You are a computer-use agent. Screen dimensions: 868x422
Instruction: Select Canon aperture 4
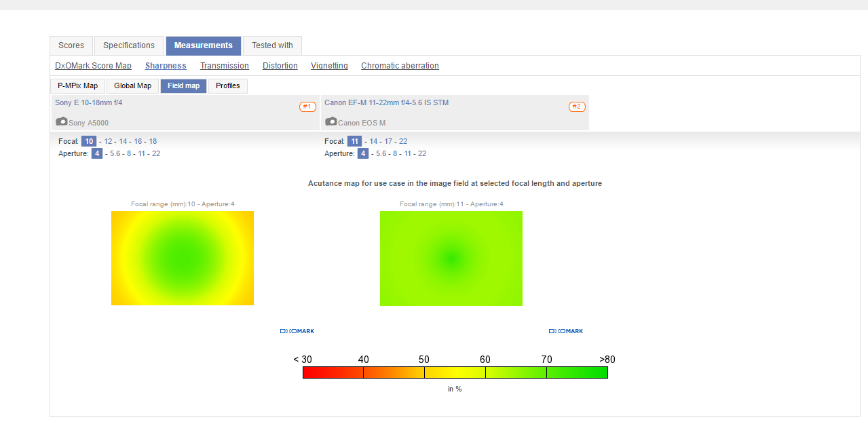[x=363, y=153]
